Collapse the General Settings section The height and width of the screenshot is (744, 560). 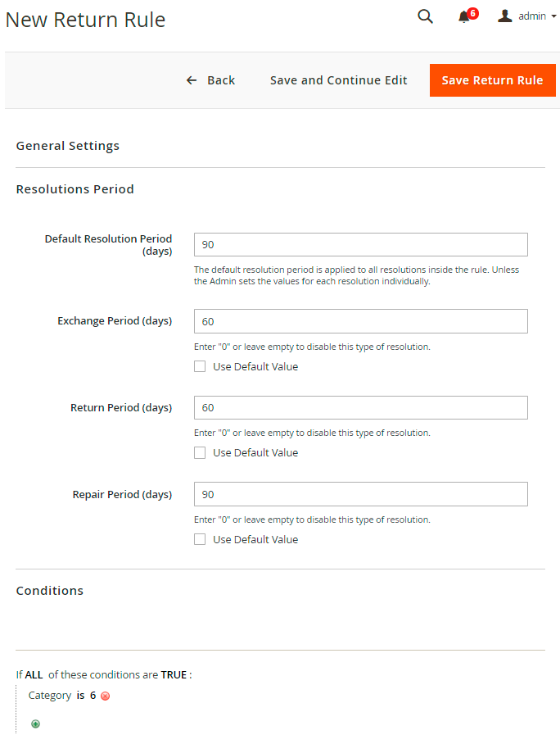point(68,146)
